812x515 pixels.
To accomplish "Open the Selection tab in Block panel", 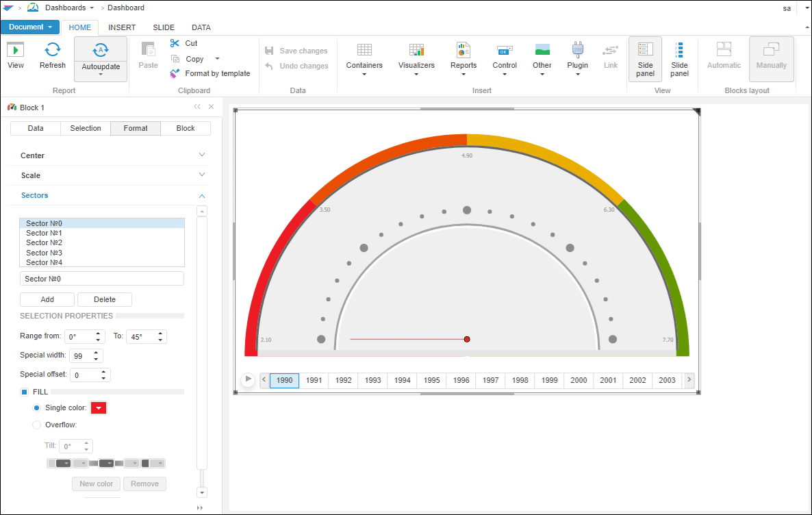I will 86,128.
